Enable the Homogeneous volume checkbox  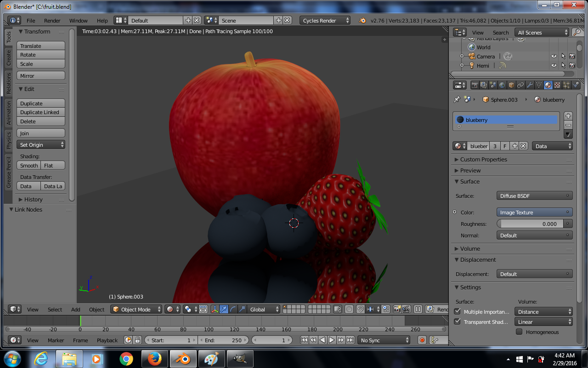tap(519, 332)
